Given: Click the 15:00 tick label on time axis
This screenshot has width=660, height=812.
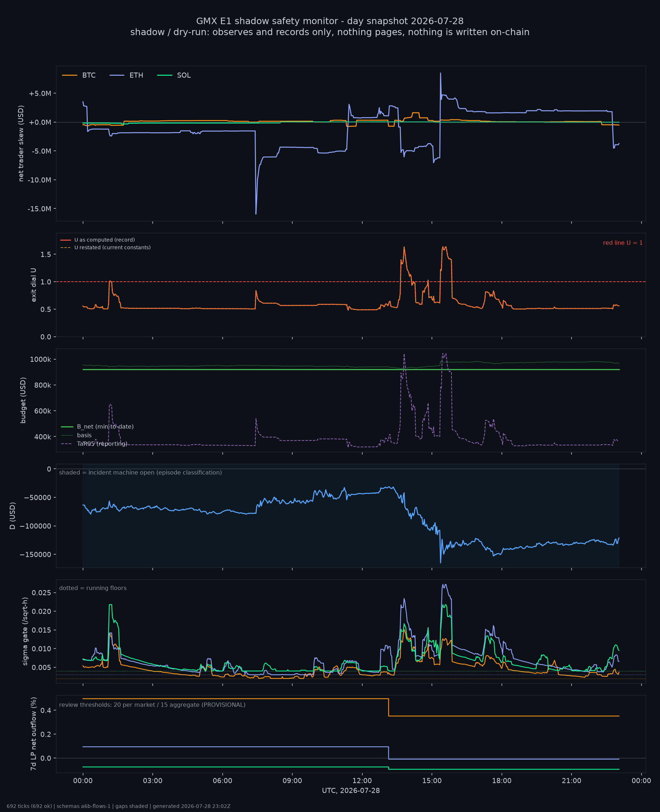Looking at the screenshot, I should point(432,781).
